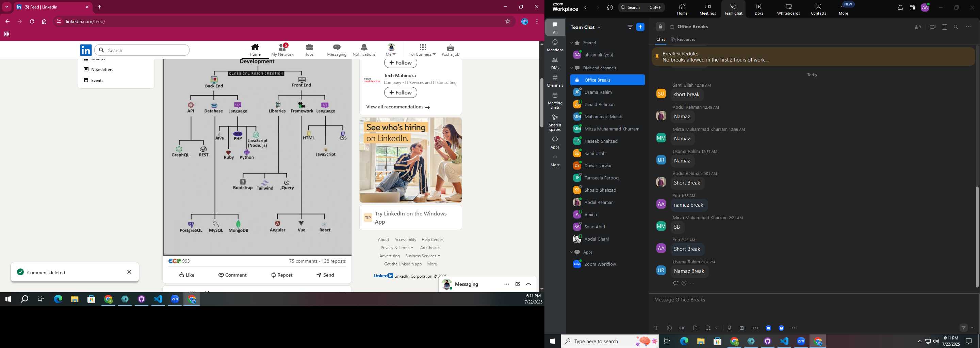Open emoji picker in message toolbar
This screenshot has width=980, height=348.
669,328
